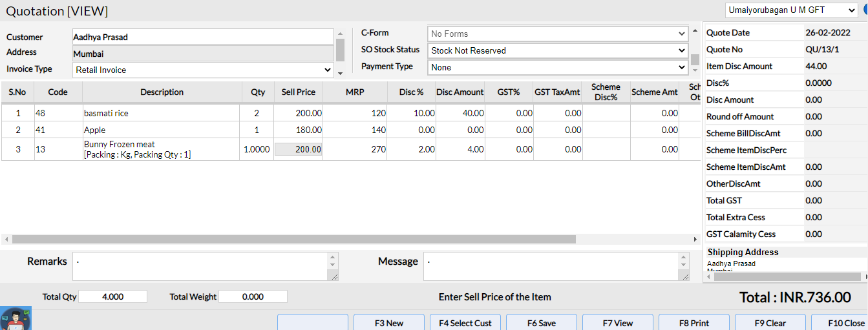
Task: Click the Sell Price cell for Bunny Frozen meat
Action: pos(299,149)
